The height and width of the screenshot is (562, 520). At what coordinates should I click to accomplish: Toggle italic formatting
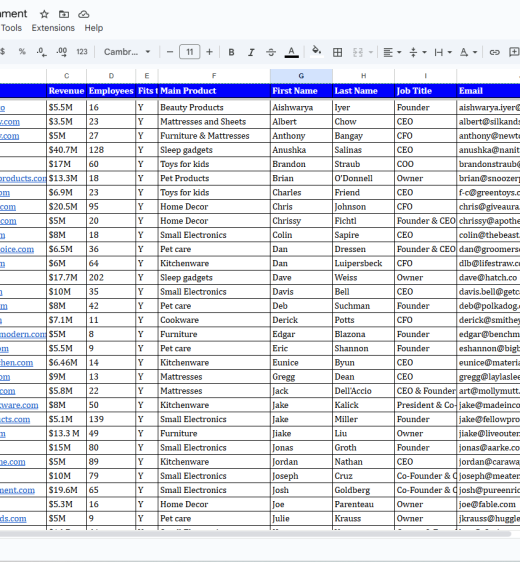(251, 52)
